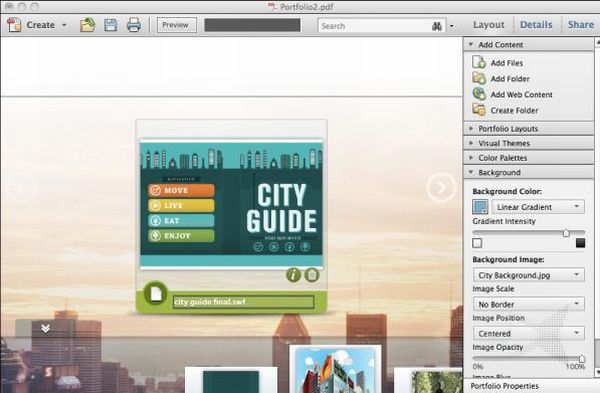This screenshot has height=393, width=600.
Task: Click the Add Web Content label
Action: point(522,95)
